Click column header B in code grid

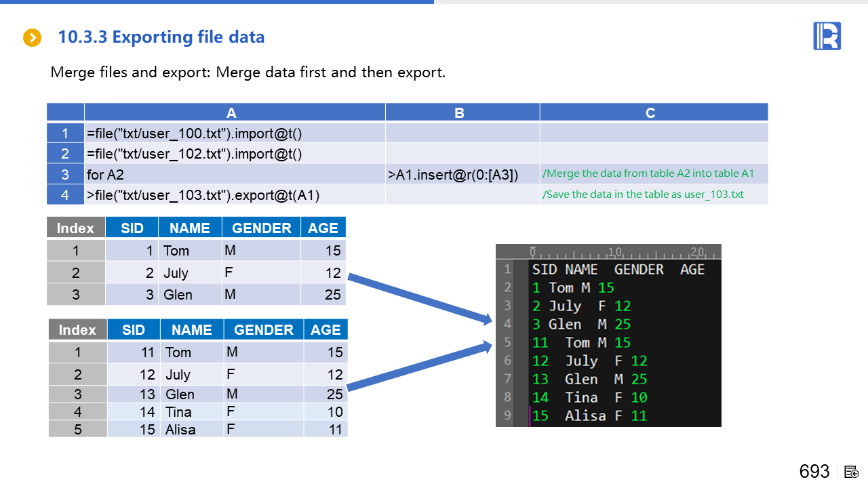coord(459,113)
